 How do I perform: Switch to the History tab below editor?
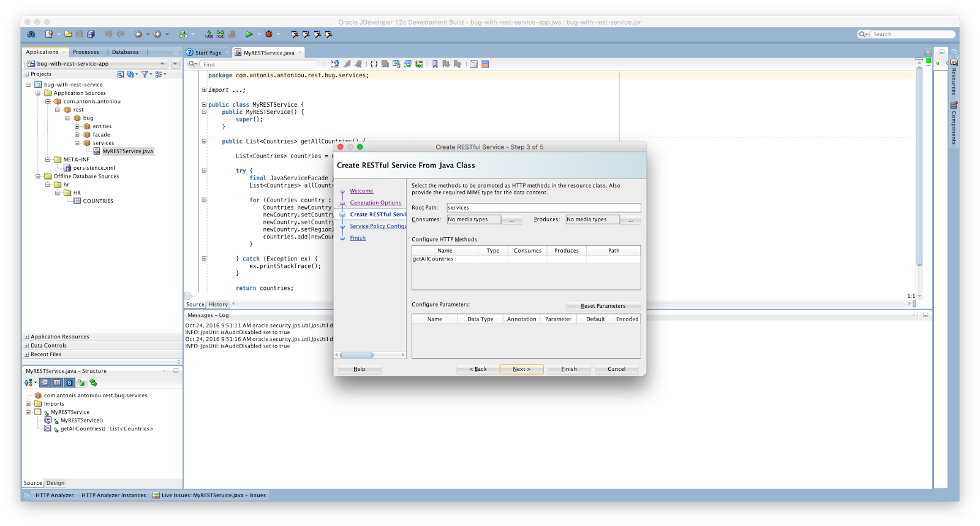tap(218, 304)
